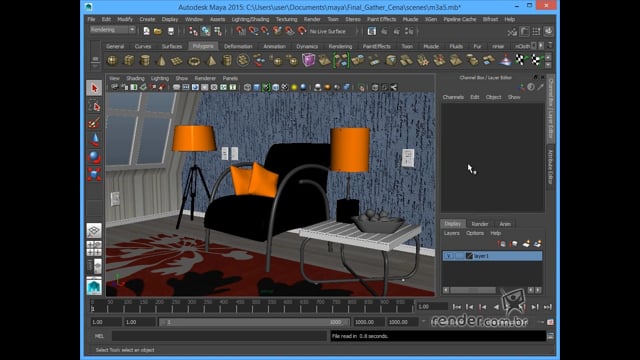Toggle layer1 display type box
This screenshot has height=360, width=640.
coord(459,256)
